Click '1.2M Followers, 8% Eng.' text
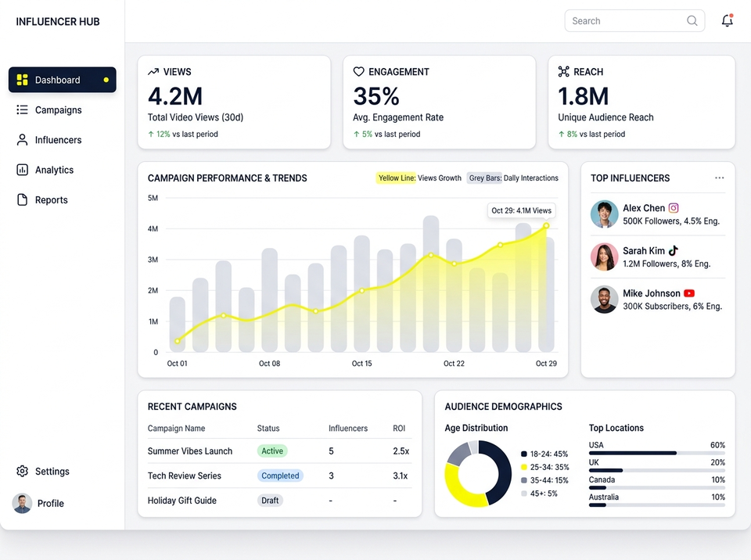This screenshot has height=560, width=751. (x=667, y=264)
